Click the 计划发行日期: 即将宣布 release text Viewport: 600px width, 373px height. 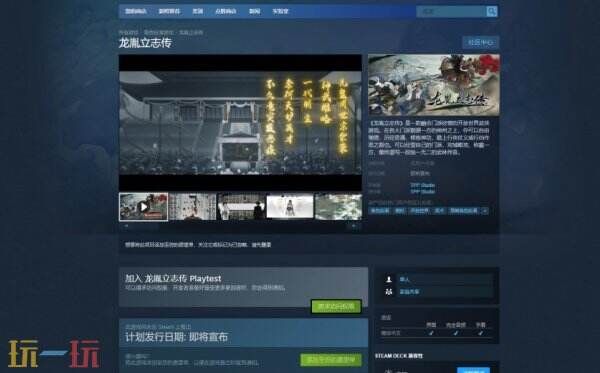pos(176,337)
